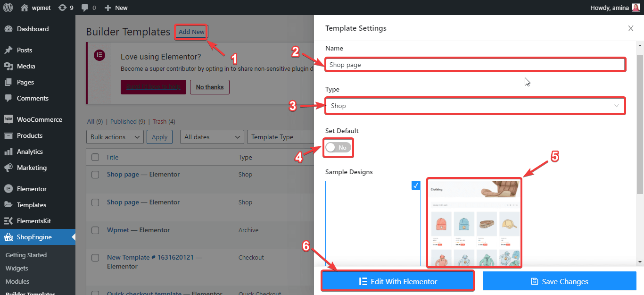Open the ShopEngine Widgets submenu
Screen dimensions: 644x295
click(17, 268)
